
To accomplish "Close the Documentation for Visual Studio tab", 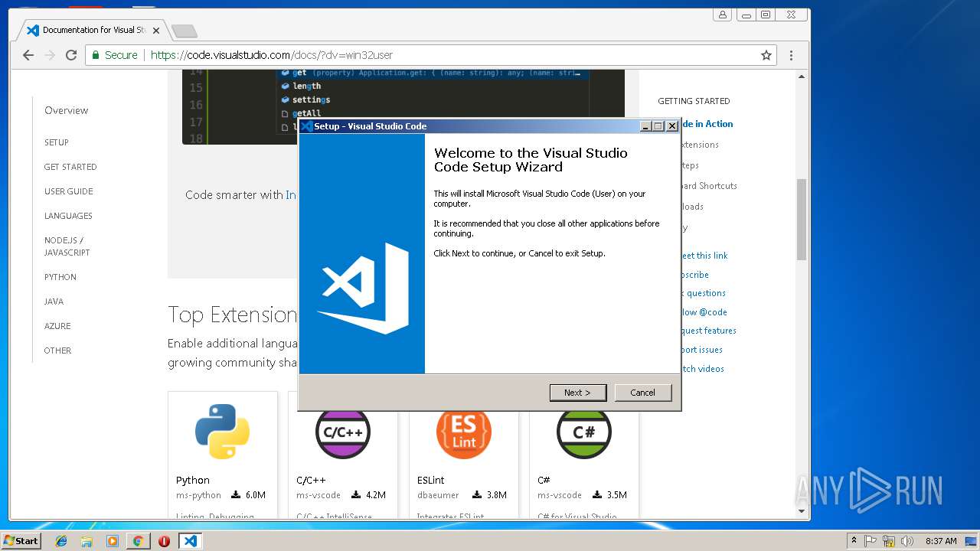I will click(x=156, y=31).
